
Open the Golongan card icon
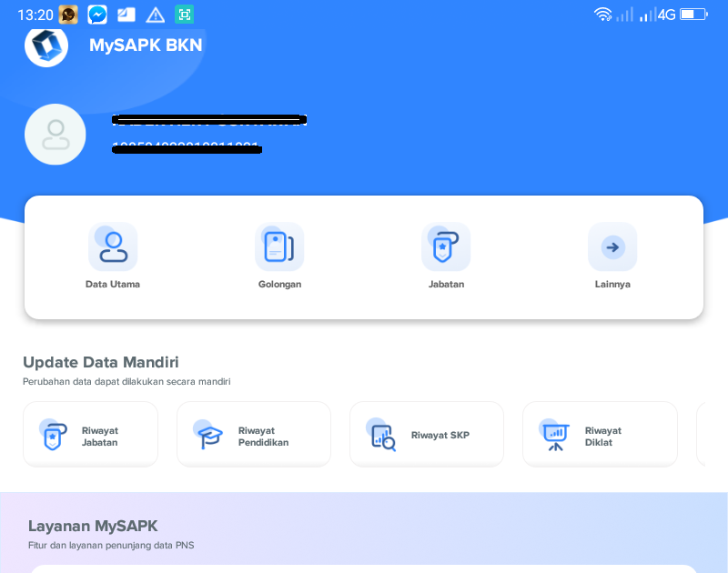tap(279, 246)
